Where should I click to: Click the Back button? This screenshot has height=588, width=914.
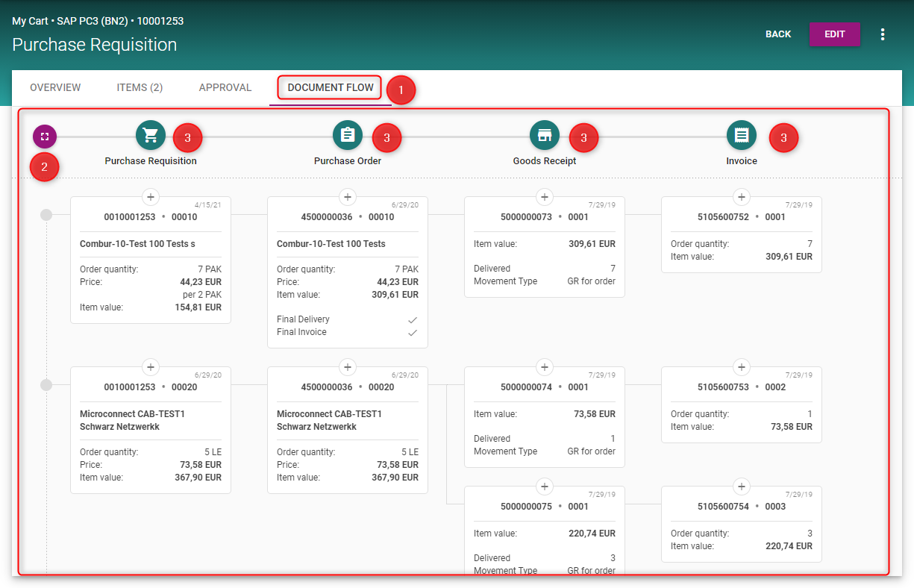click(x=778, y=34)
